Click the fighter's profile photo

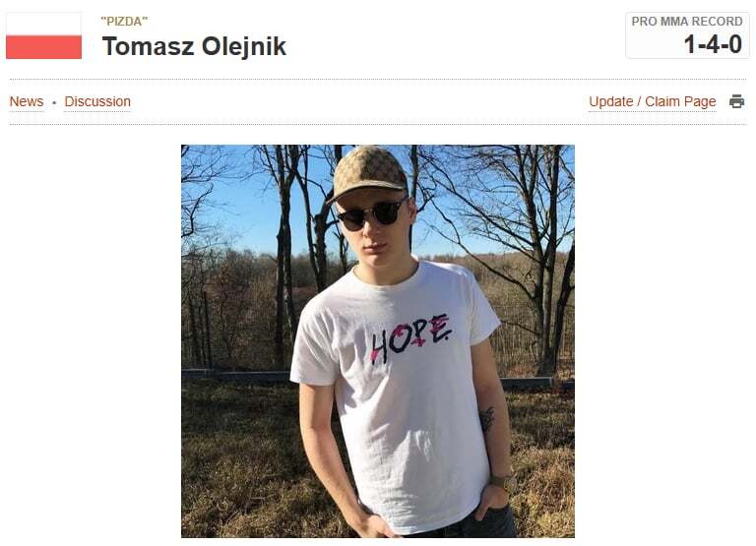(x=378, y=341)
